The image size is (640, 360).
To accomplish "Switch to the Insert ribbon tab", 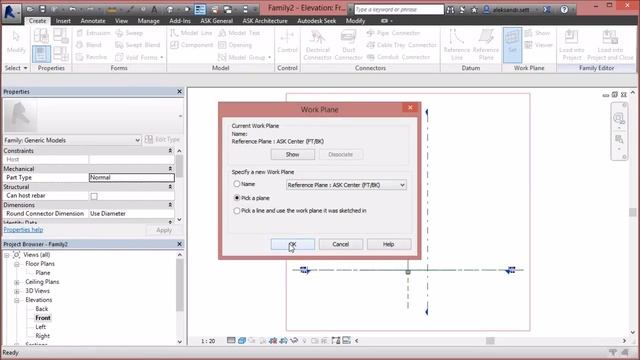I will 63,21.
